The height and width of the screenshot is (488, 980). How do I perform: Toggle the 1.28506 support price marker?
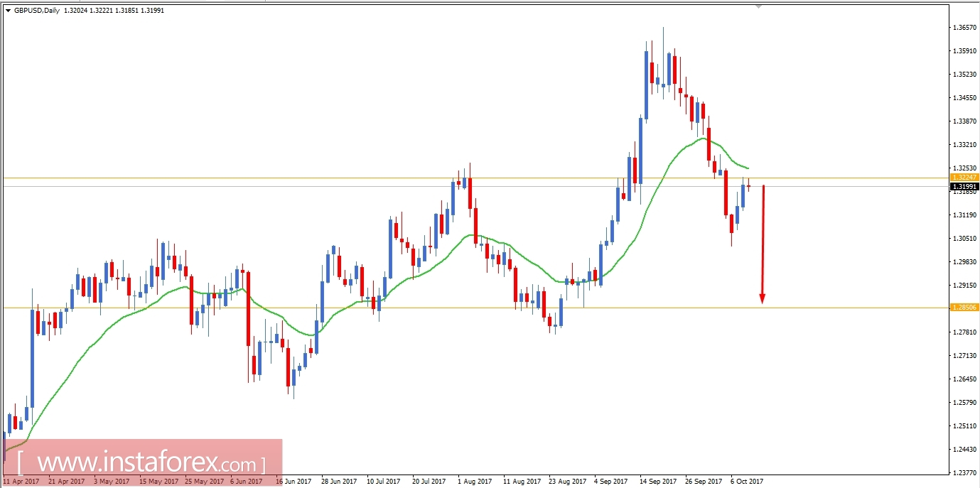966,308
